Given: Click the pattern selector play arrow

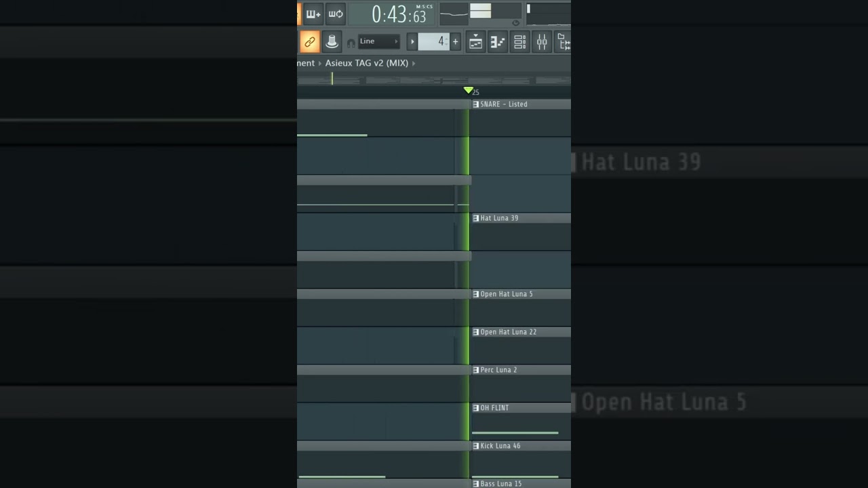Looking at the screenshot, I should tap(412, 42).
